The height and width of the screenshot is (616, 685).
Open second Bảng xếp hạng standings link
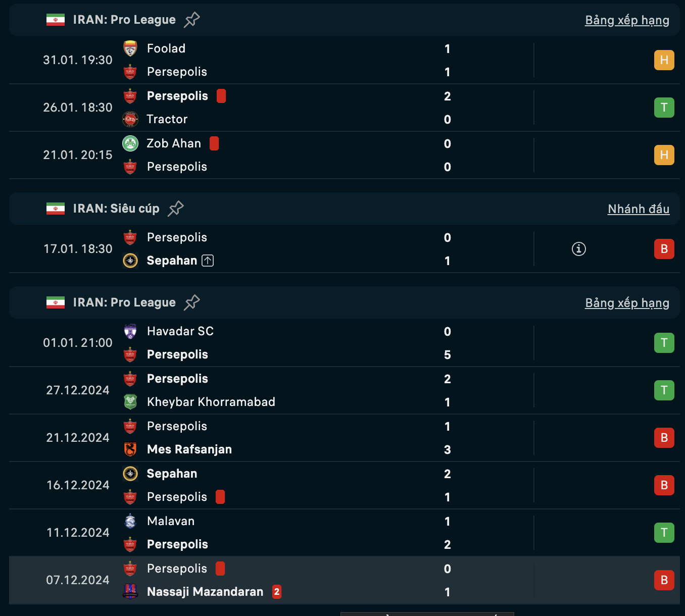click(x=627, y=303)
